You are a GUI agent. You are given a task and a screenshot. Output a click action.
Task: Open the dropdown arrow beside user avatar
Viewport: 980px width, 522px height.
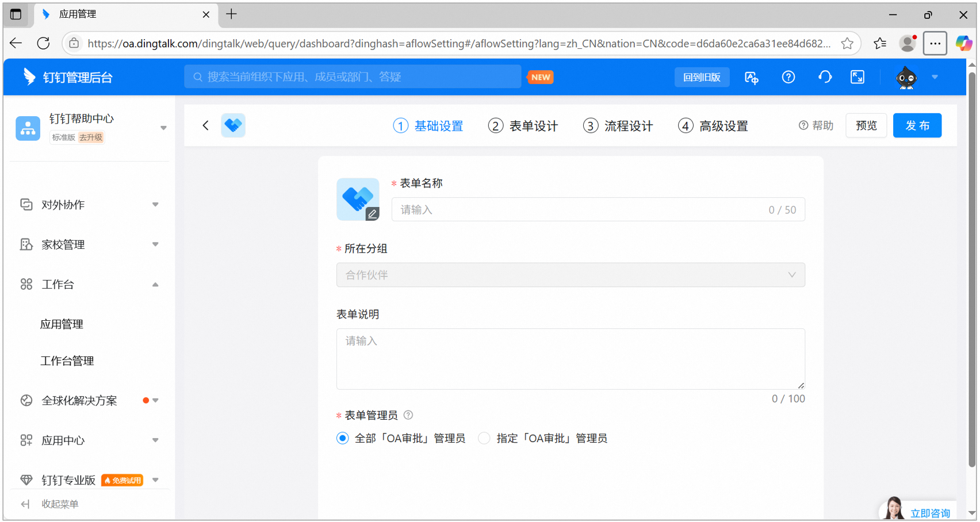pyautogui.click(x=935, y=77)
